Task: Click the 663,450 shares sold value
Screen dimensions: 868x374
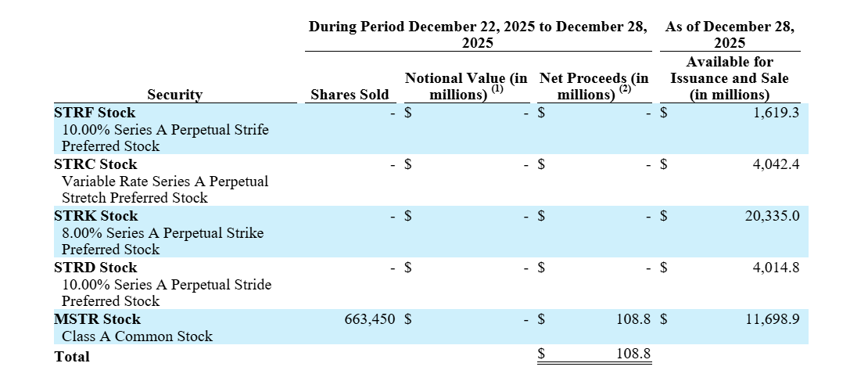Action: coord(370,319)
